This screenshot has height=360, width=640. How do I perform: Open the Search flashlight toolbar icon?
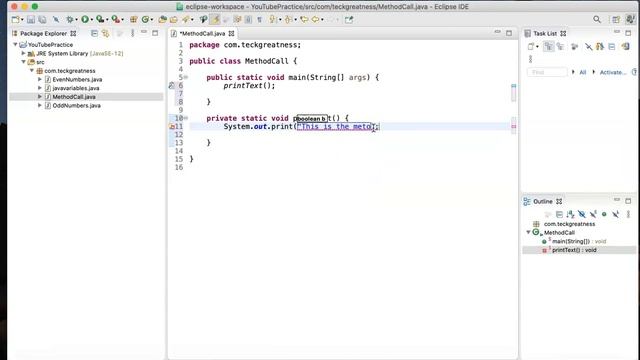pyautogui.click(x=186, y=20)
